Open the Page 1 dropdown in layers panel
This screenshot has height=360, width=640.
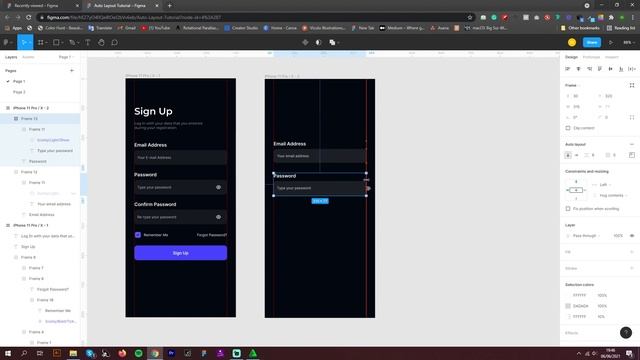click(66, 57)
